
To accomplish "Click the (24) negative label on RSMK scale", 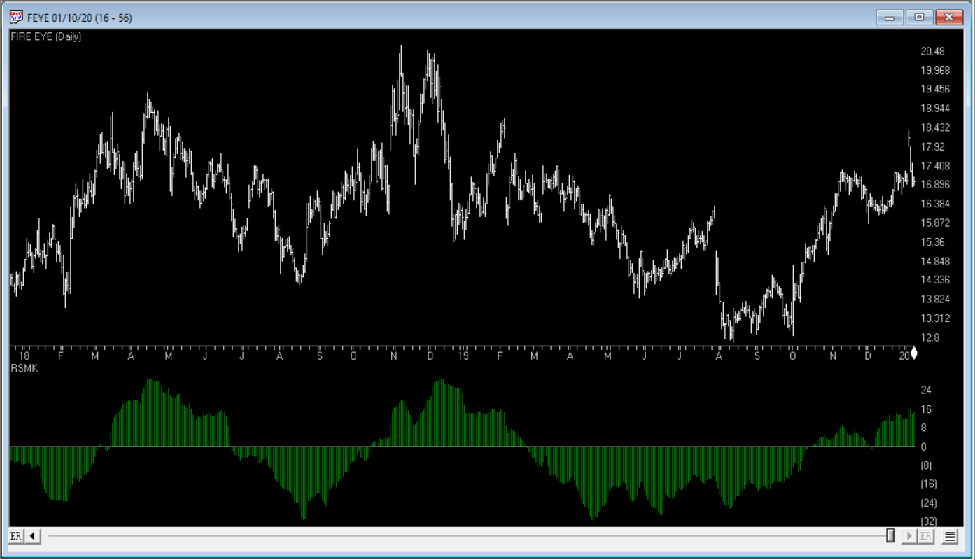I will tap(929, 503).
